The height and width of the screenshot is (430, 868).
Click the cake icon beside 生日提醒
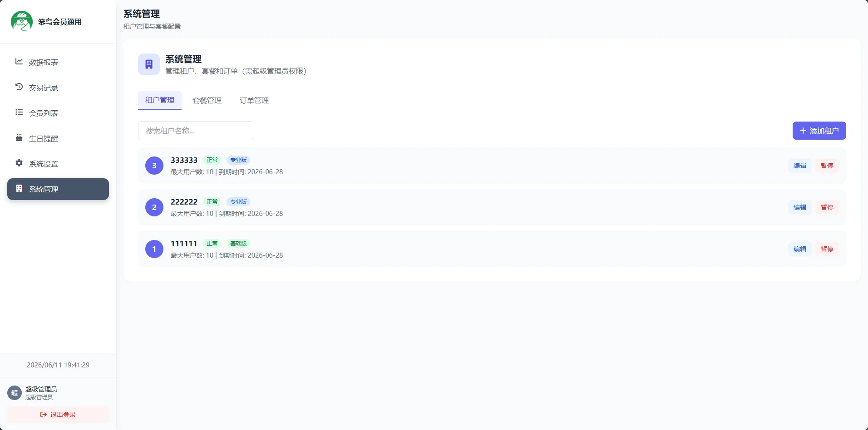[x=19, y=137]
